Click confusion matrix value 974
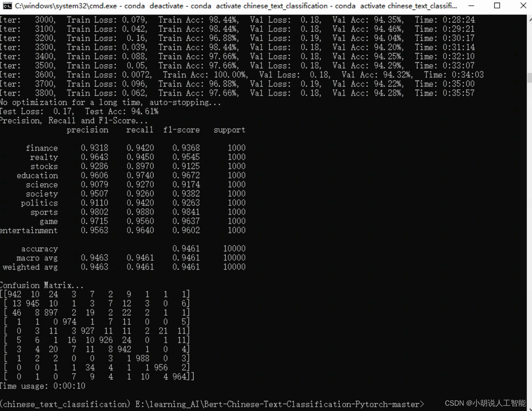This screenshot has width=532, height=411. pos(69,322)
